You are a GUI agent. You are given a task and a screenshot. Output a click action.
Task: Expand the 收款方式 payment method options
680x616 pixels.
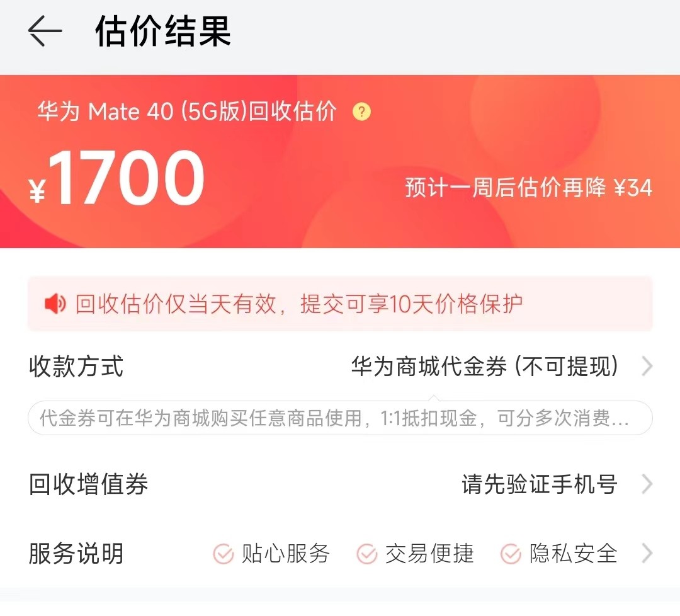(x=647, y=366)
